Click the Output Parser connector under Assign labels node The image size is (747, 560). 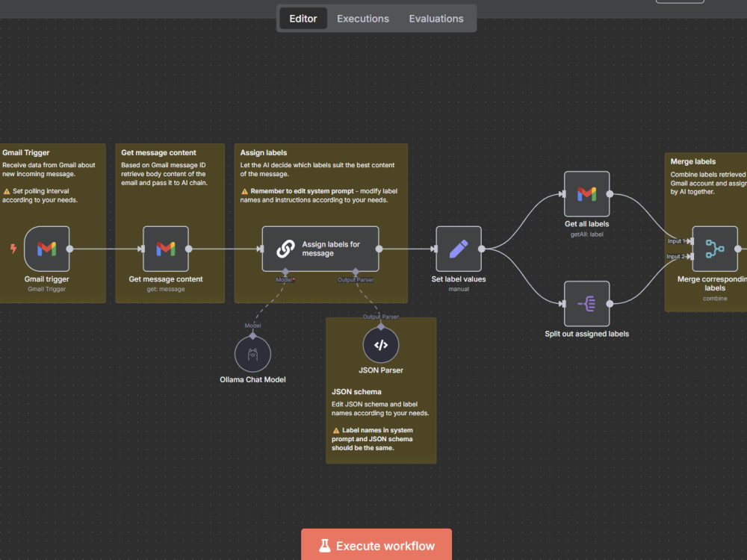356,272
